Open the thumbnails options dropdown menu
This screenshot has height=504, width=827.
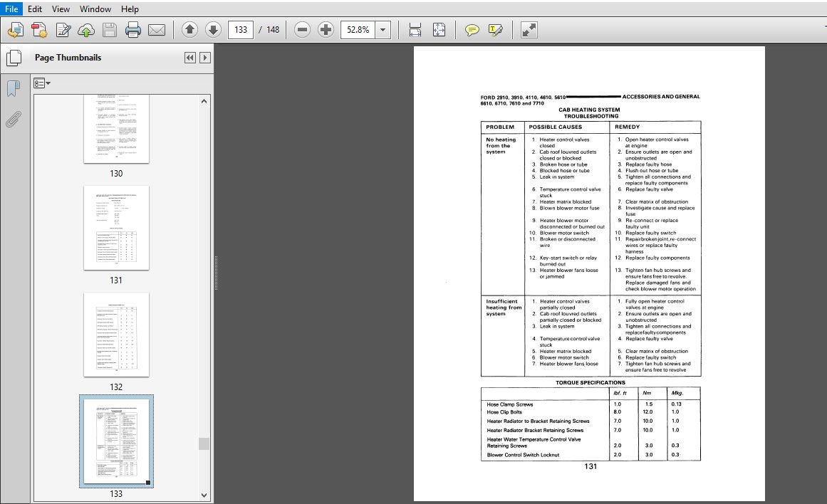click(41, 83)
